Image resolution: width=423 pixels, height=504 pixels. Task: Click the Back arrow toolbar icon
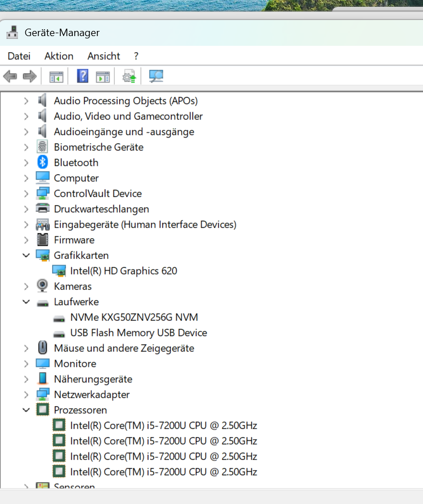tap(10, 77)
